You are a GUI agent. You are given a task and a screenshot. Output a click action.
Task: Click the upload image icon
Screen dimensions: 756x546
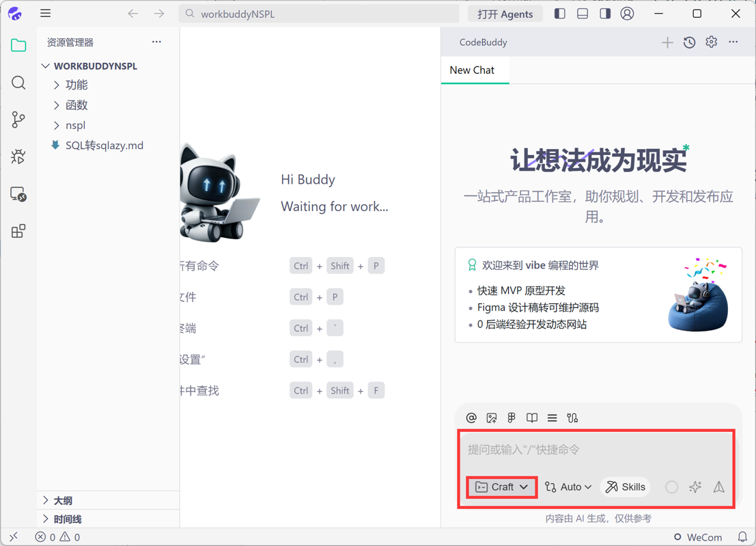click(491, 418)
